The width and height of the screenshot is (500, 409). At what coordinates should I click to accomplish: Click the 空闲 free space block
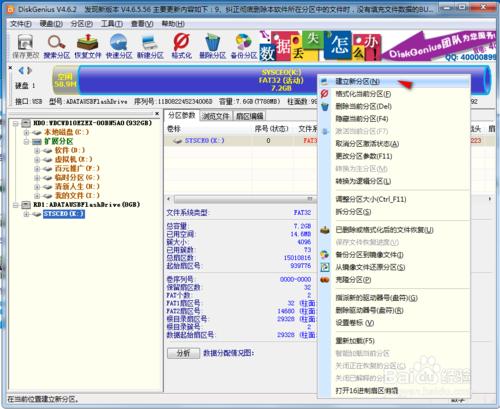pos(65,80)
